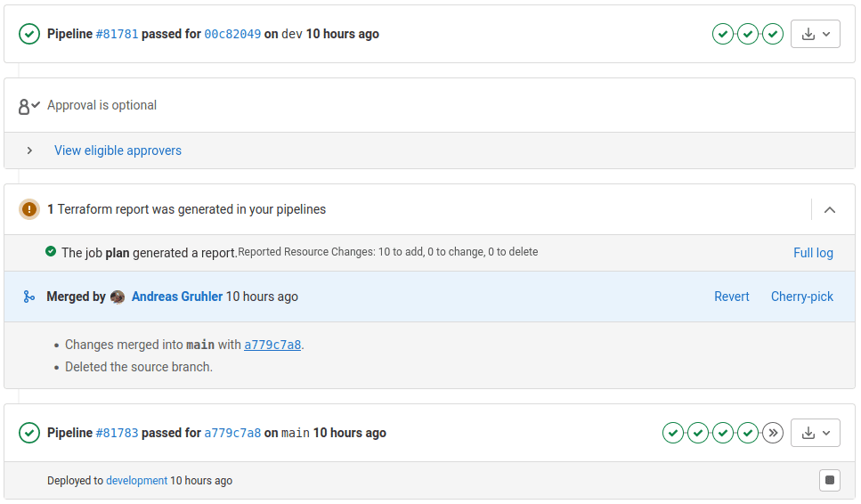Open the development environment link
The height and width of the screenshot is (504, 861).
pyautogui.click(x=136, y=481)
